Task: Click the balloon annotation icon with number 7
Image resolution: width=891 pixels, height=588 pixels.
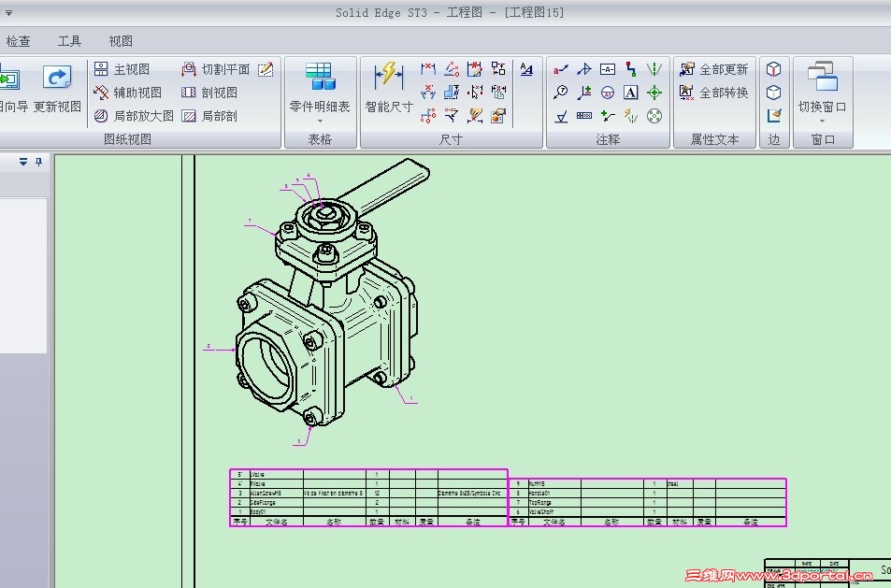Action: tap(561, 93)
